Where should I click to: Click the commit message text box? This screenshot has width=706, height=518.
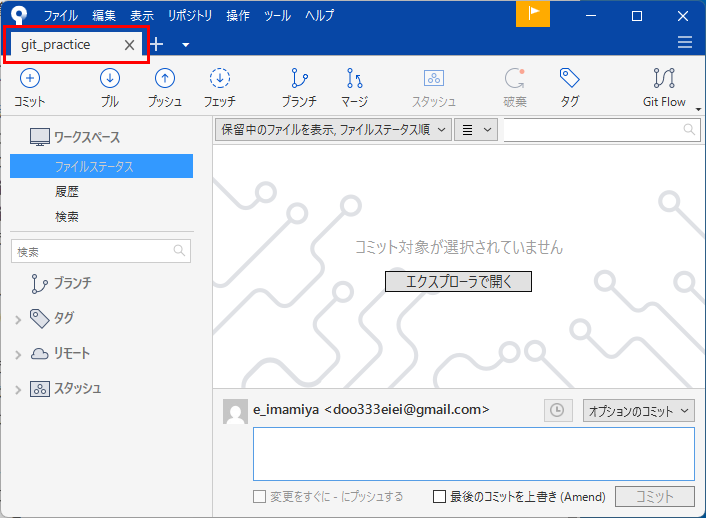[473, 454]
